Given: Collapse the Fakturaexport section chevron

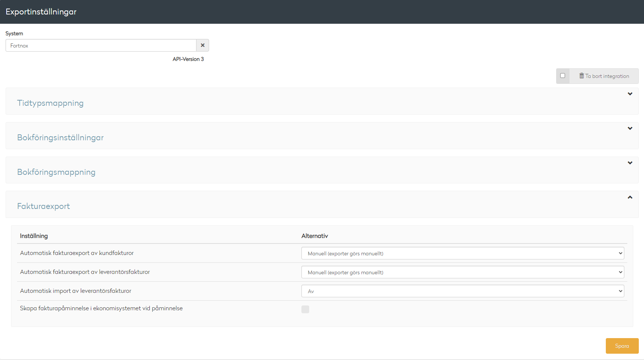Looking at the screenshot, I should [x=630, y=197].
